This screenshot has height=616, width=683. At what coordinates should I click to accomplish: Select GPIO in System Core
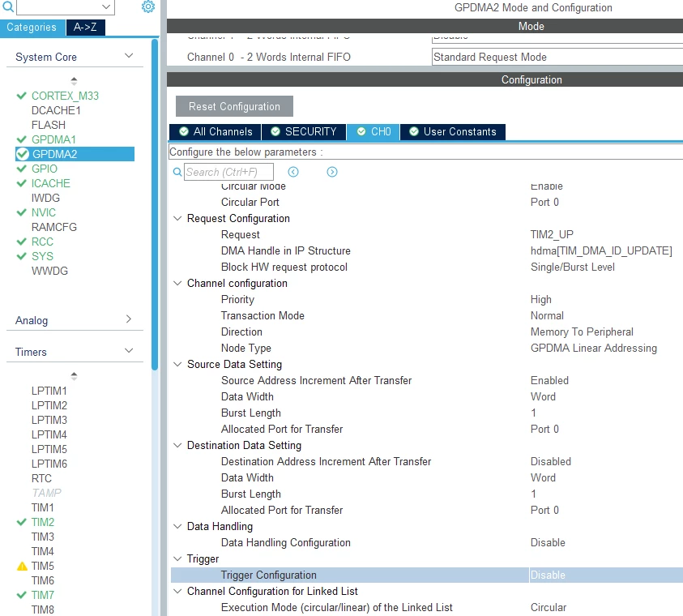[44, 169]
